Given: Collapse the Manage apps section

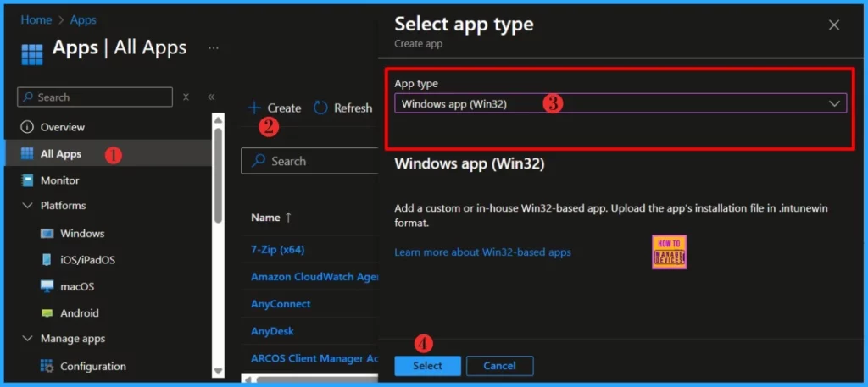Looking at the screenshot, I should pos(27,339).
